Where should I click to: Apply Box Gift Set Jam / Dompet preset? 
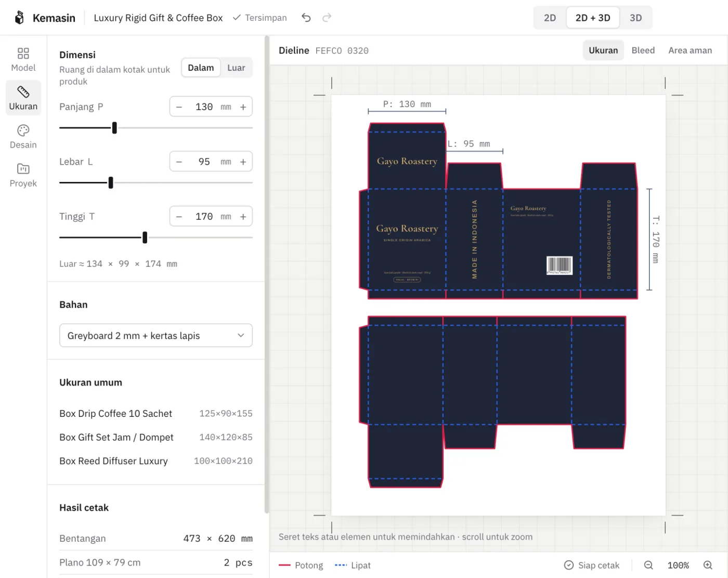(156, 438)
